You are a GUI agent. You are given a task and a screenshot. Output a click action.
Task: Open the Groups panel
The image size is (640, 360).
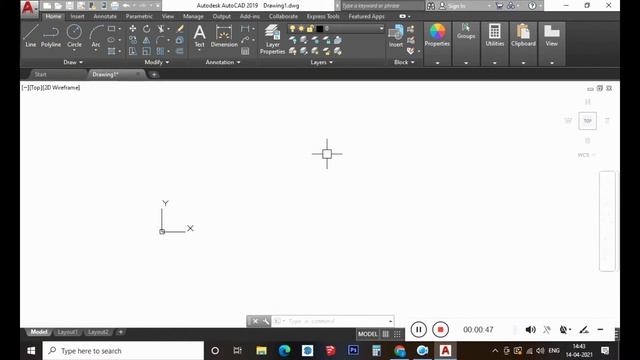[x=466, y=31]
